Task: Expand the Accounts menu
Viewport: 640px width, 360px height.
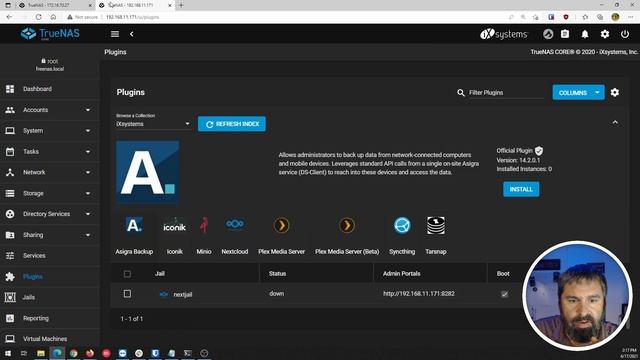Action: click(50, 110)
